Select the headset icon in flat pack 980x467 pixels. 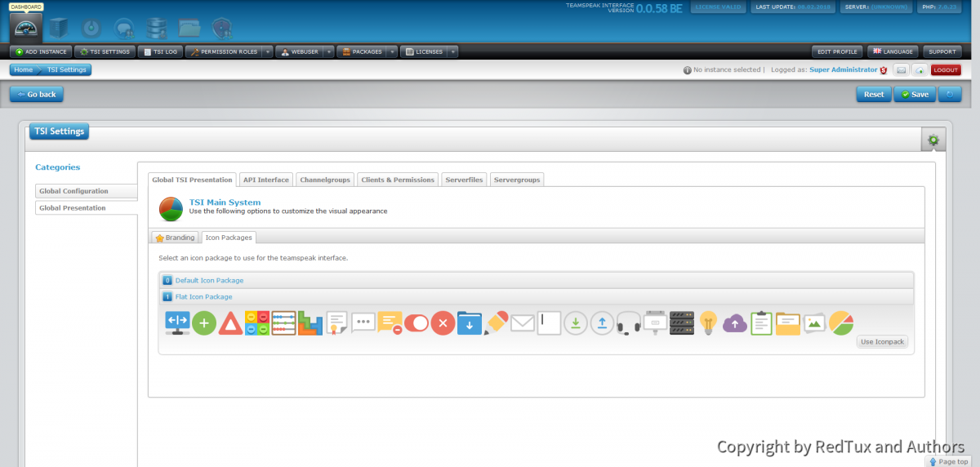click(628, 323)
